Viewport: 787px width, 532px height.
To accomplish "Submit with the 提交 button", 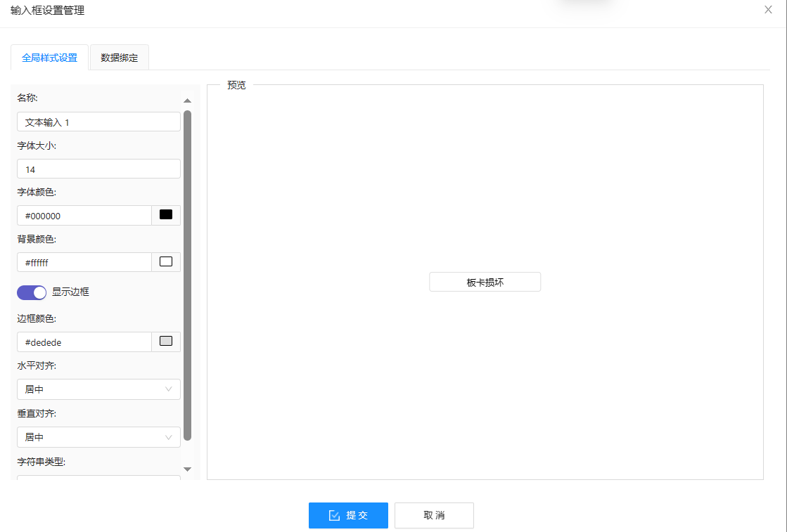I will [348, 515].
